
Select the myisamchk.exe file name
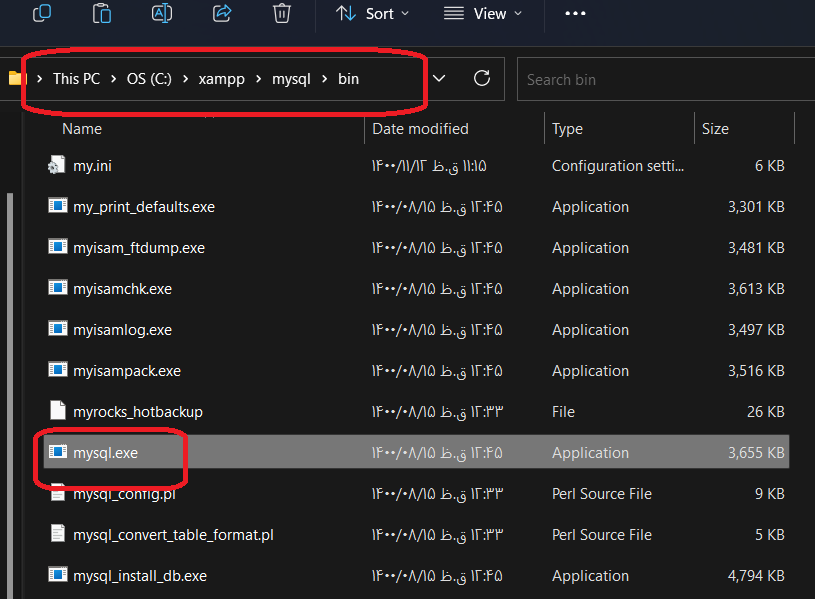(122, 289)
